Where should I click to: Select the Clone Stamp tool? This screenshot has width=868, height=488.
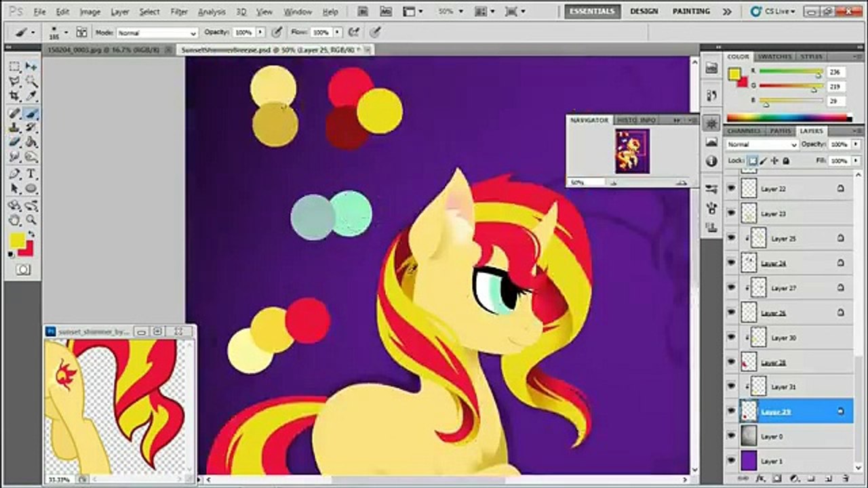[x=14, y=127]
